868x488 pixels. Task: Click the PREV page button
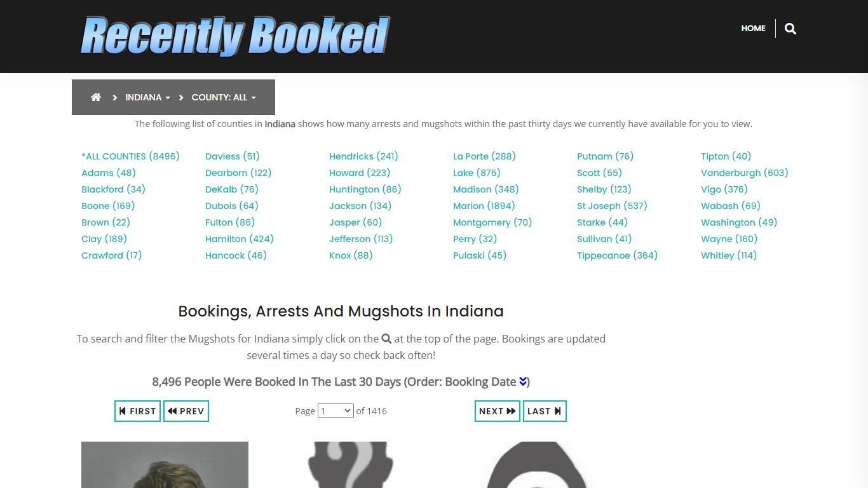pyautogui.click(x=186, y=411)
